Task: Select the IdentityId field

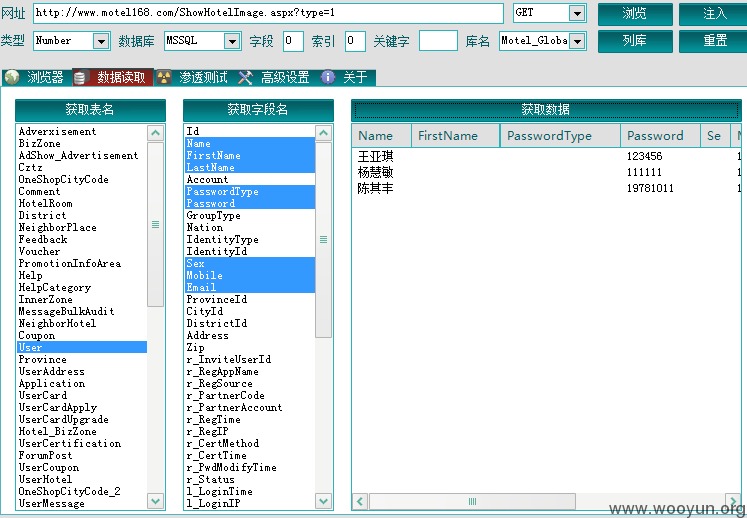Action: pyautogui.click(x=250, y=251)
